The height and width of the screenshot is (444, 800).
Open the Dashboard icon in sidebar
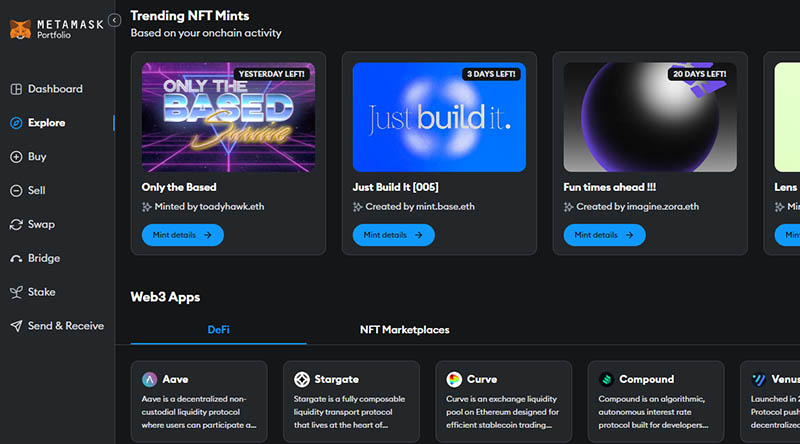16,89
